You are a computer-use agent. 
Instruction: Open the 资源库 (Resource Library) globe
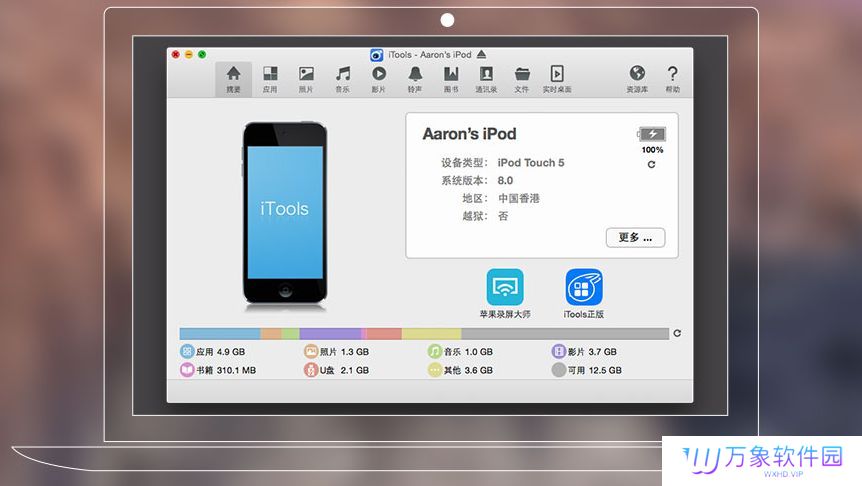637,80
